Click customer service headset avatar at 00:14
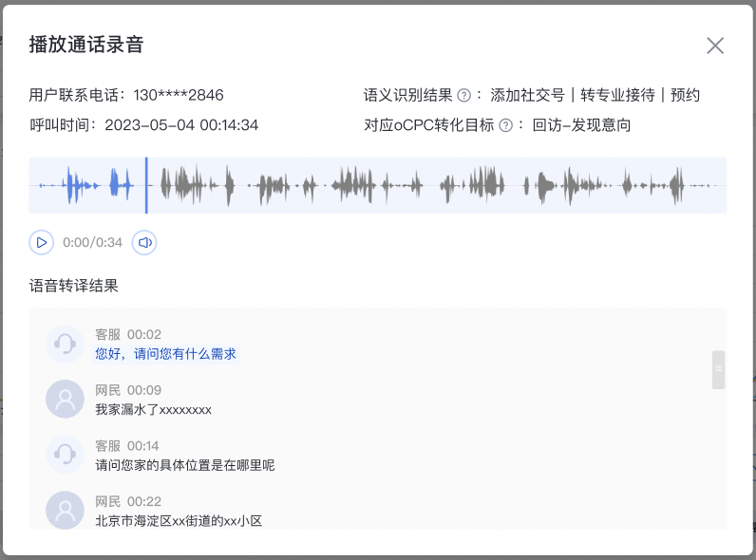The image size is (756, 560). tap(65, 455)
